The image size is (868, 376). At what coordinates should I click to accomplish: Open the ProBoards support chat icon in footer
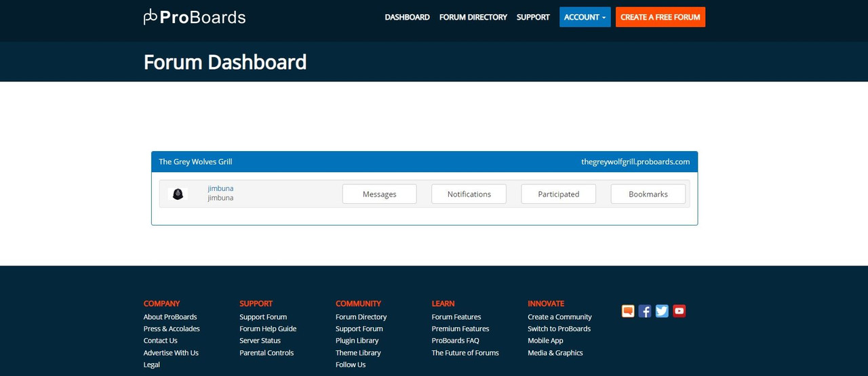click(x=629, y=311)
